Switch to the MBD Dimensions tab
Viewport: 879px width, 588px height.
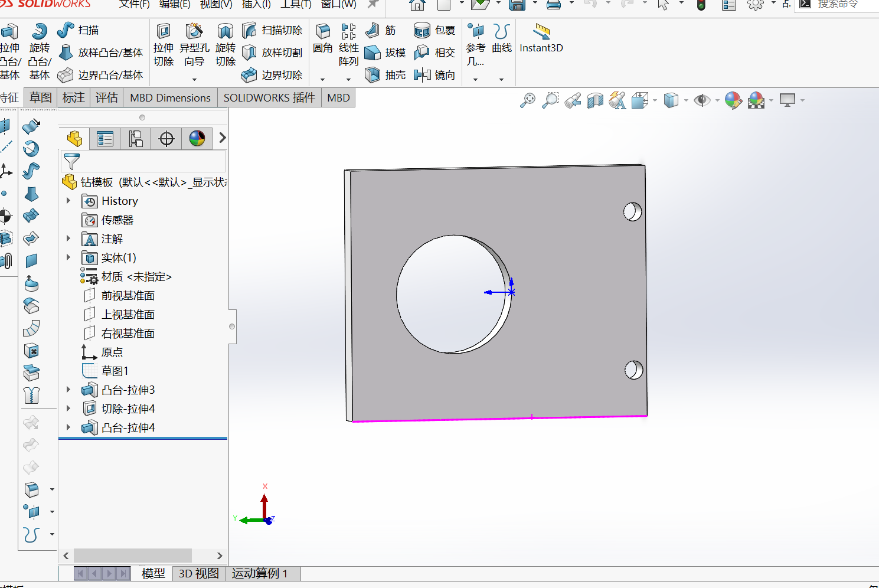click(x=170, y=97)
